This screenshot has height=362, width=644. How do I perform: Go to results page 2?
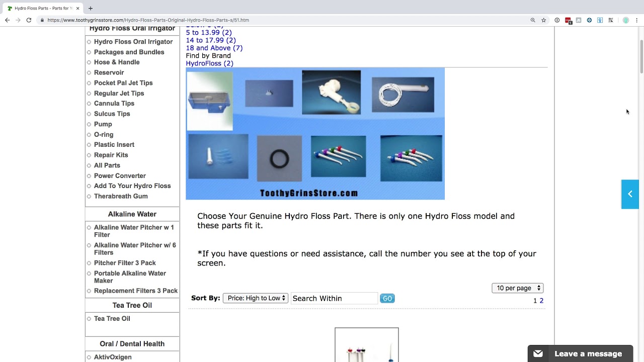[x=541, y=301]
